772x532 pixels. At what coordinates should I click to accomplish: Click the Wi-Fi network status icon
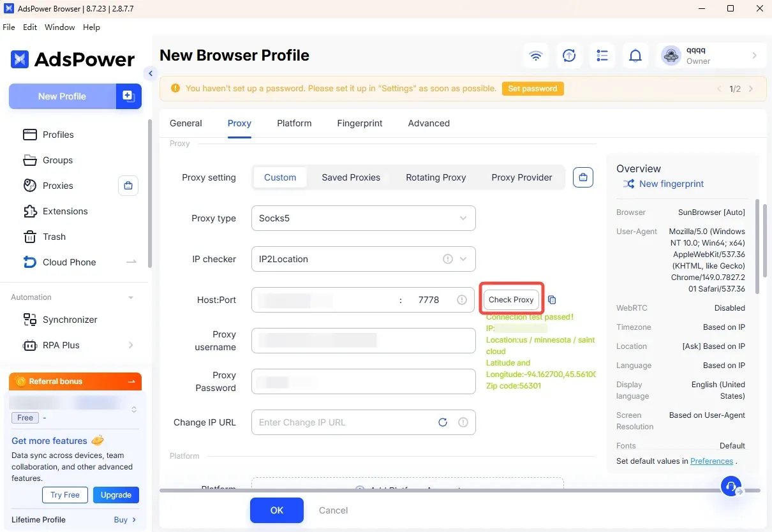(536, 56)
